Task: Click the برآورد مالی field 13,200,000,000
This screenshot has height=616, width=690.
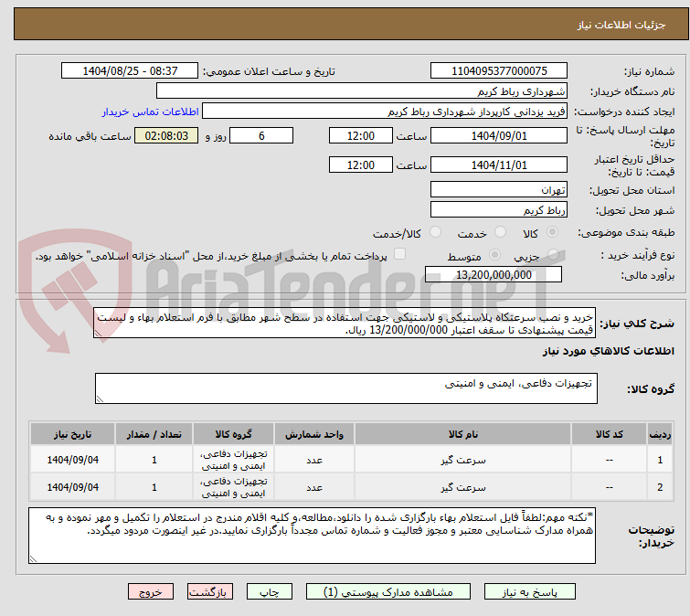Action: 494,274
